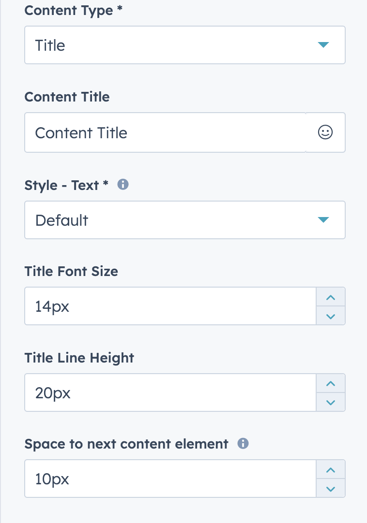Increase the Title Line Height value
The width and height of the screenshot is (367, 523).
331,383
